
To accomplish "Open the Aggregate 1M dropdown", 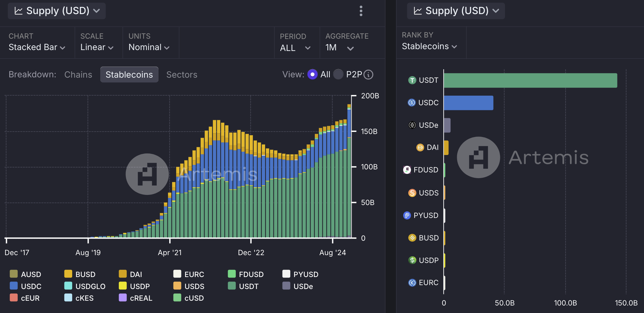I will (340, 48).
